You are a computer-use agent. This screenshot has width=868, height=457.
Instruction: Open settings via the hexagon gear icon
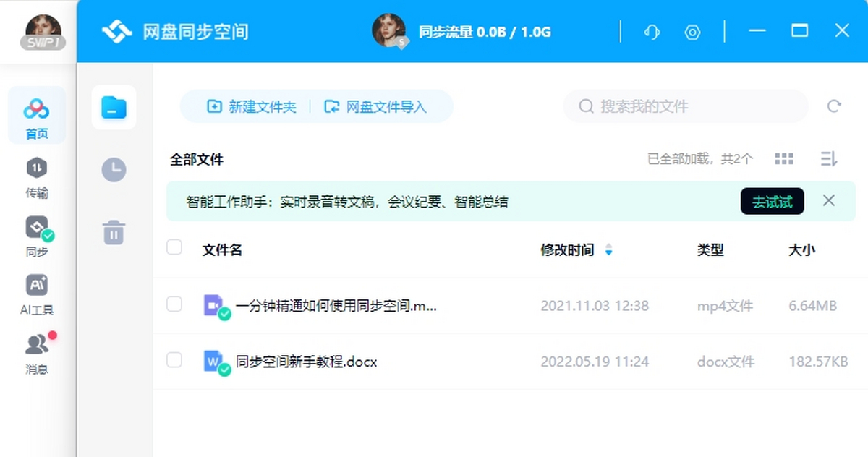click(692, 32)
